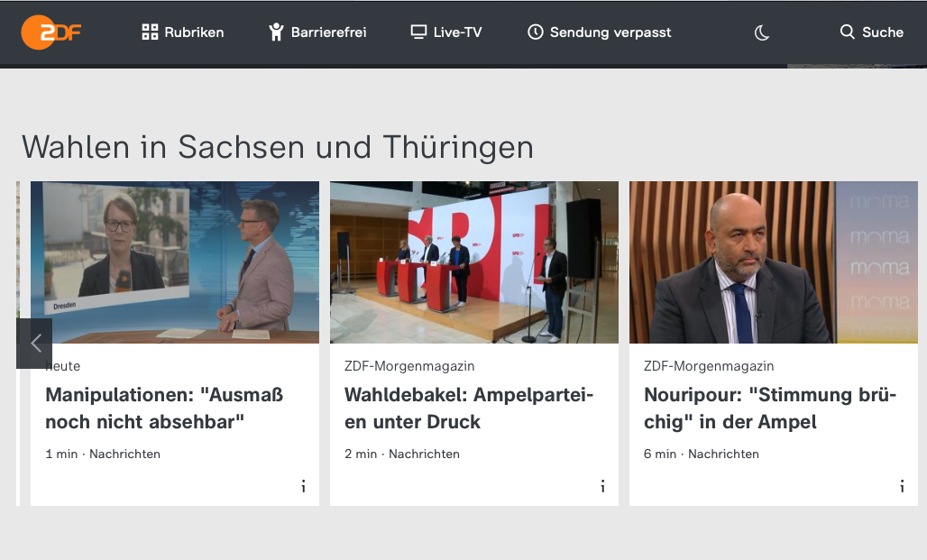This screenshot has width=927, height=560.
Task: Go to previous slide with left arrow
Action: pyautogui.click(x=34, y=343)
